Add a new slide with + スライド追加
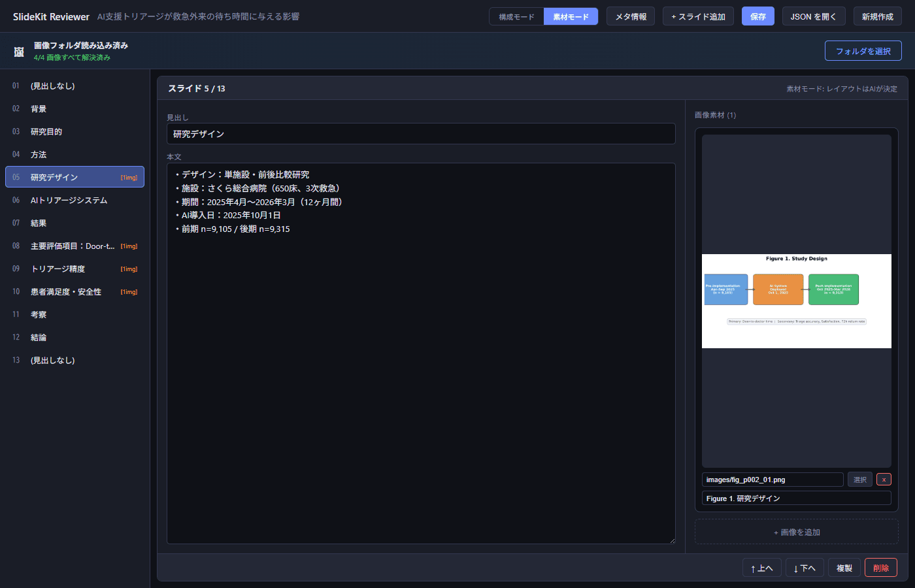 (x=698, y=16)
